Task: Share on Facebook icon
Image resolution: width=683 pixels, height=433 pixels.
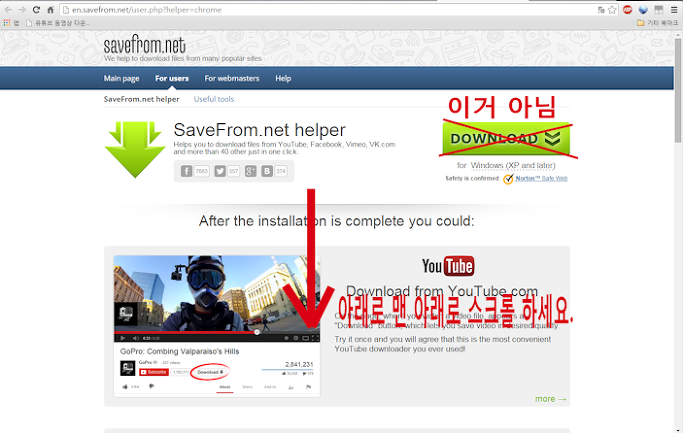Action: (x=186, y=171)
